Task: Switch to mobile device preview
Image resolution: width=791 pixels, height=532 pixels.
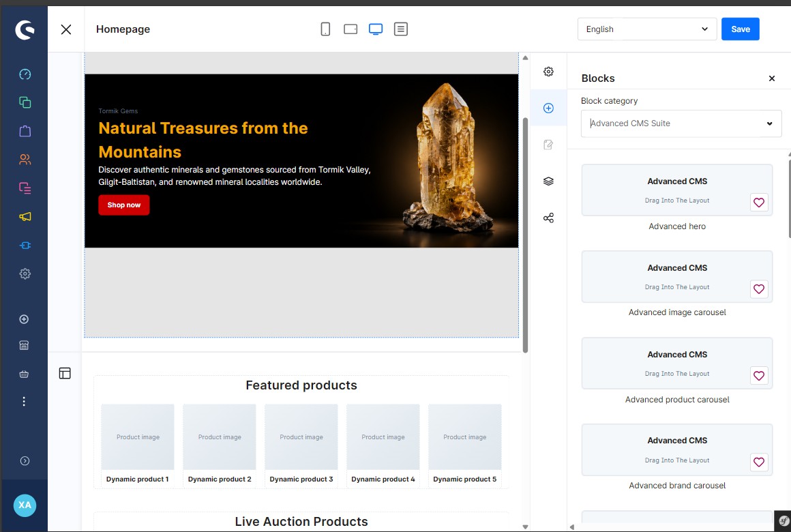Action: click(325, 29)
